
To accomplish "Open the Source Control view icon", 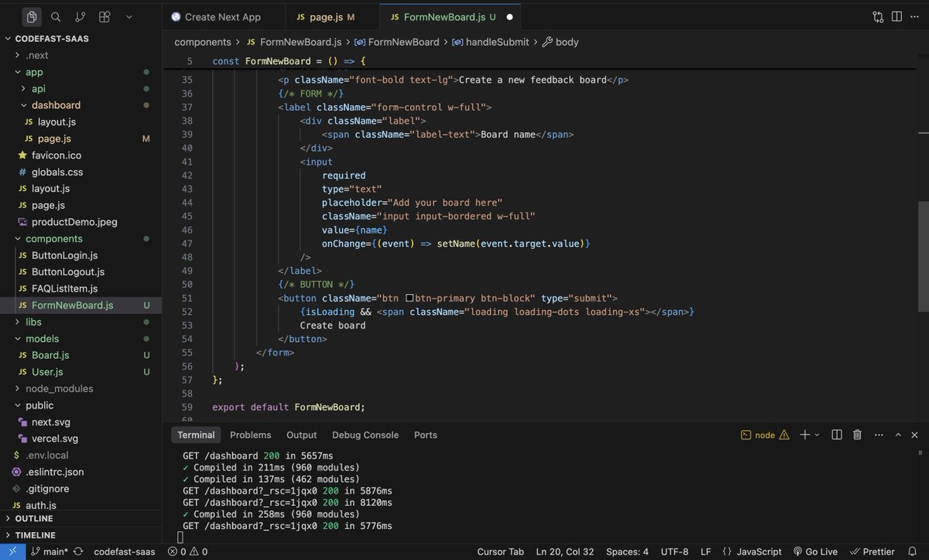I will coord(81,16).
